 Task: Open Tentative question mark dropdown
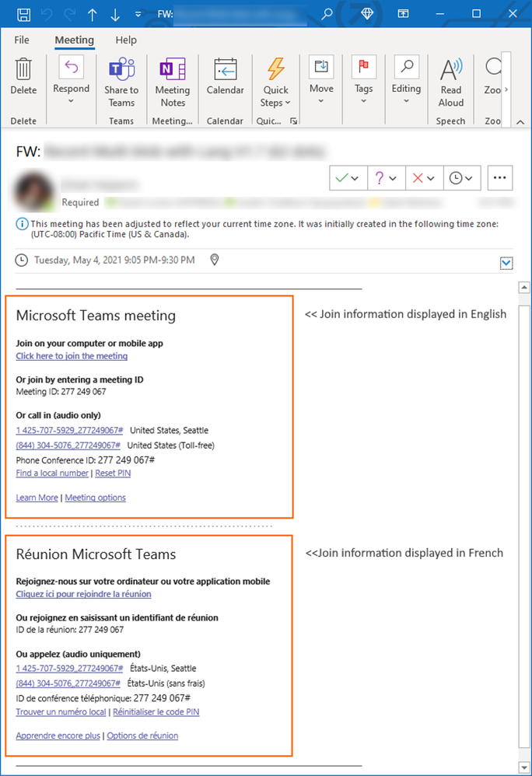click(385, 178)
